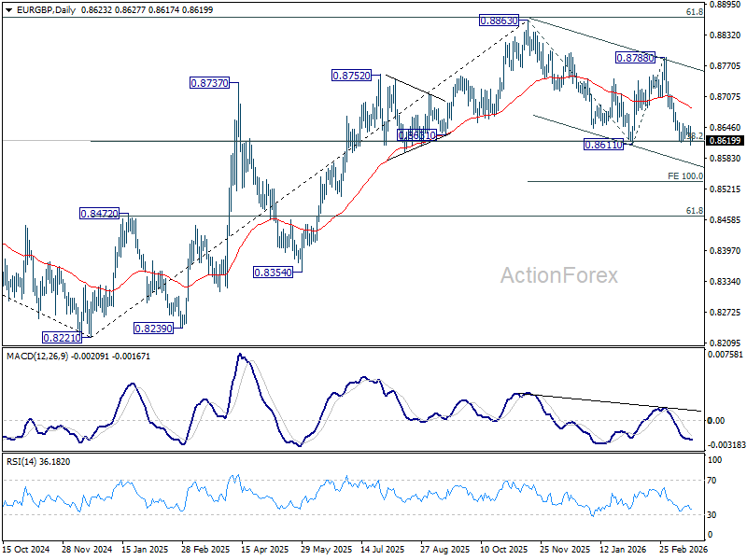Click the 0.87705 price scale value

tap(726, 65)
